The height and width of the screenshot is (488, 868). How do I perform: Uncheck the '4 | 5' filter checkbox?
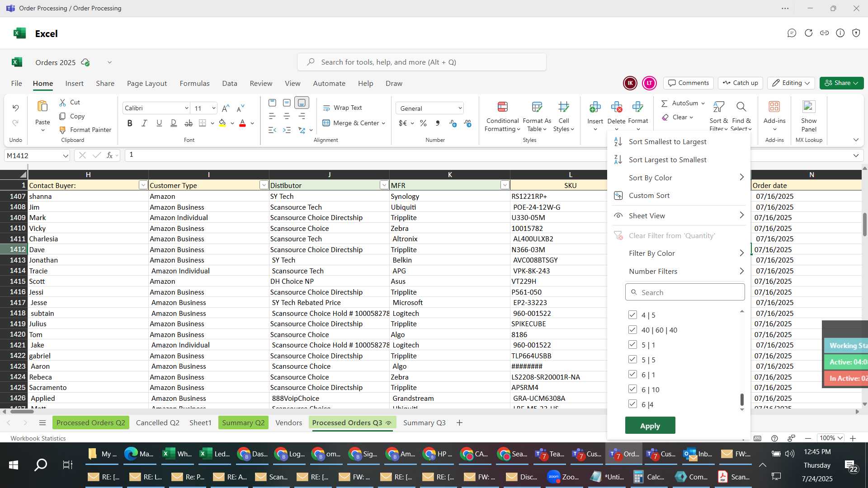click(x=632, y=315)
